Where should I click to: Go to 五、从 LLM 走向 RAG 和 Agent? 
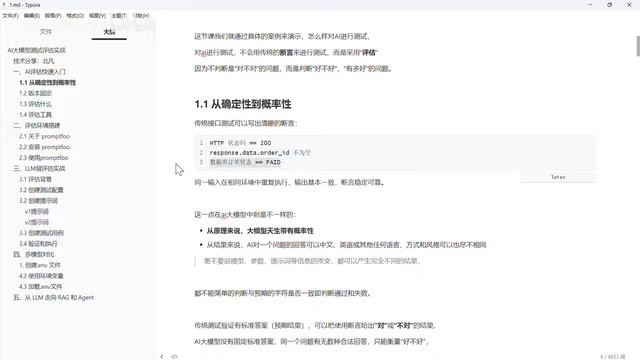pyautogui.click(x=53, y=297)
